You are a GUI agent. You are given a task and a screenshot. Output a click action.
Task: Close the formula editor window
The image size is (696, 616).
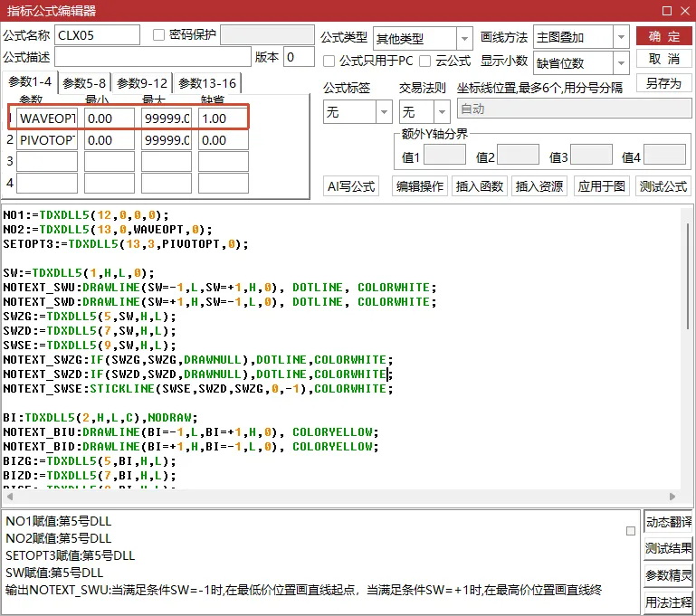click(x=685, y=11)
